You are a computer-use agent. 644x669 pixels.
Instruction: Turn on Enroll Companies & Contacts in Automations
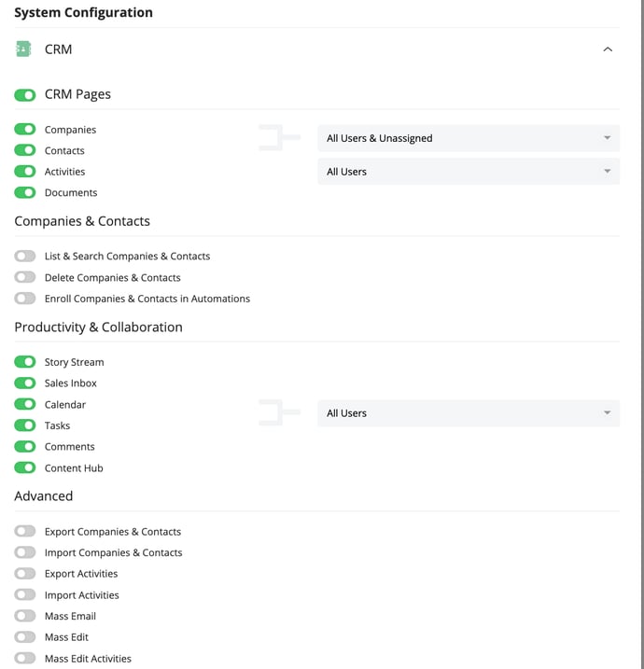pos(25,299)
